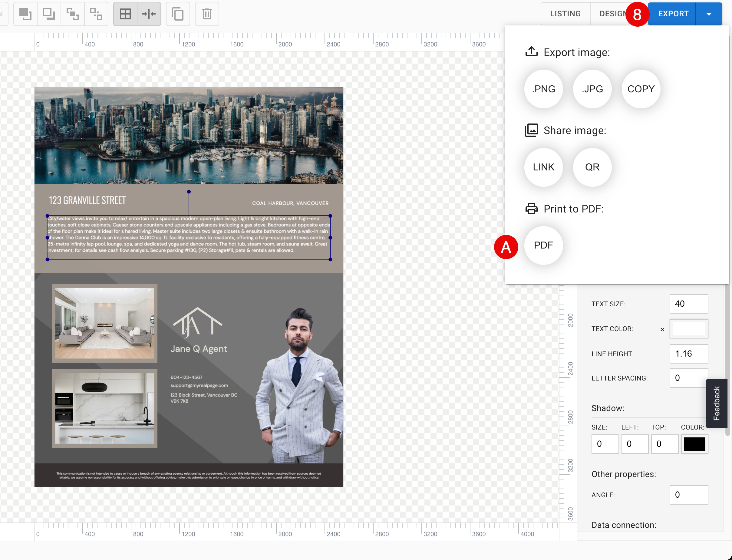732x560 pixels.
Task: Click the group elements icon
Action: 73,14
